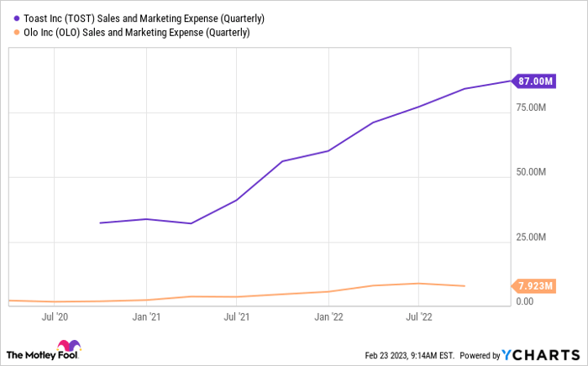The height and width of the screenshot is (366, 588).
Task: Click the orange Olo Inc legend dot
Action: coord(17,33)
